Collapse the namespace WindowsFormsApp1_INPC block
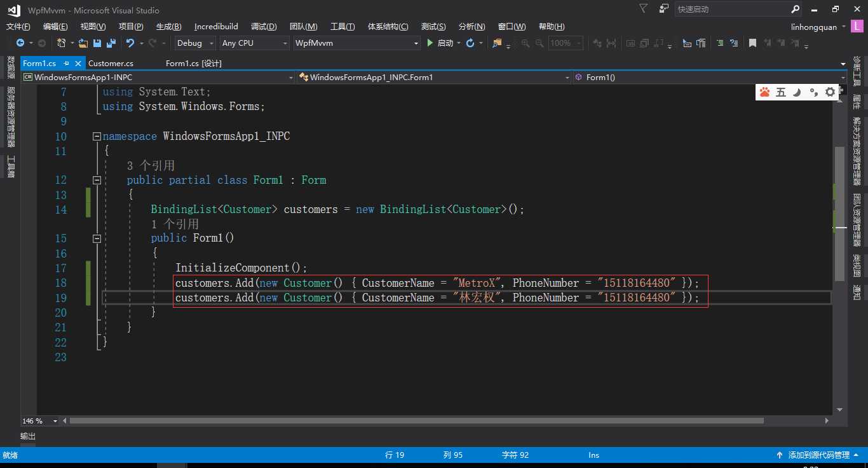 click(x=97, y=136)
